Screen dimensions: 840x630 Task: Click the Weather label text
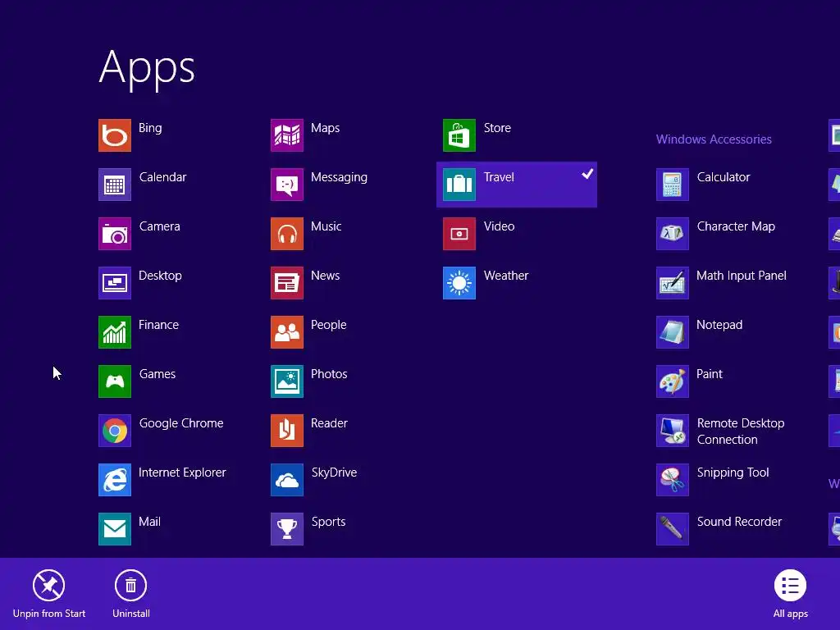point(506,276)
